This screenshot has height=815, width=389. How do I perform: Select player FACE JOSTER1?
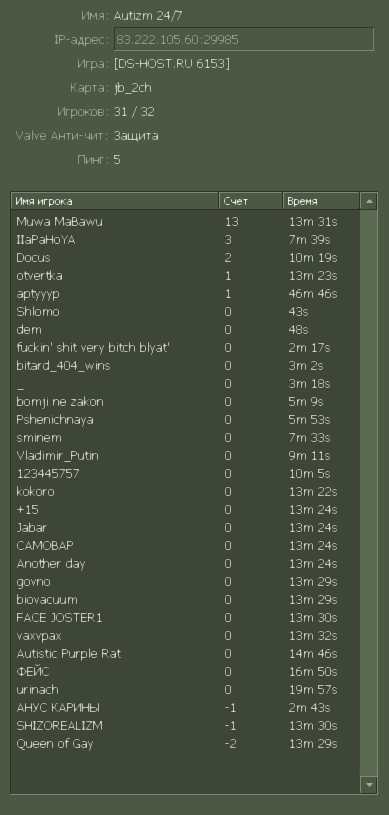point(185,618)
